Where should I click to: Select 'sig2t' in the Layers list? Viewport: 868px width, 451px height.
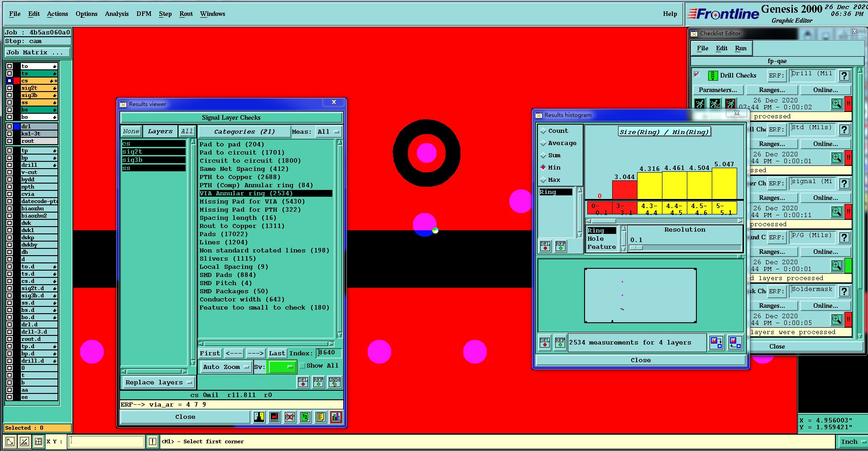coord(154,152)
